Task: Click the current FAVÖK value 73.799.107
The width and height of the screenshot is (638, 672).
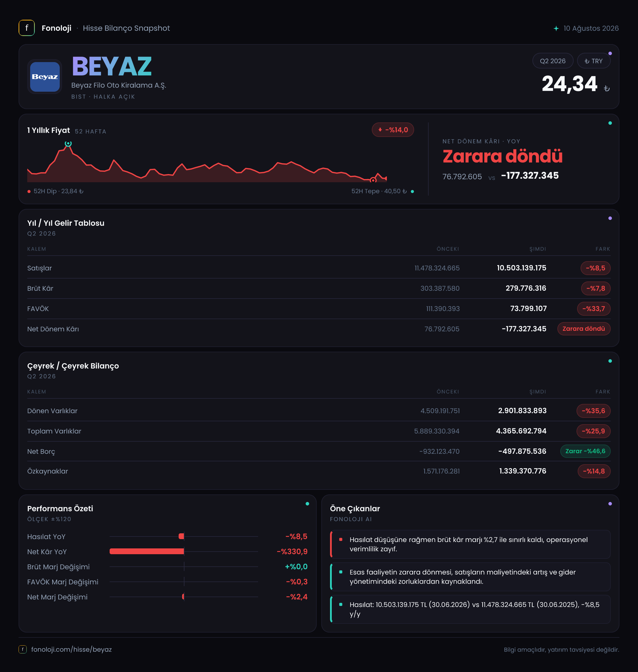Action: tap(528, 309)
